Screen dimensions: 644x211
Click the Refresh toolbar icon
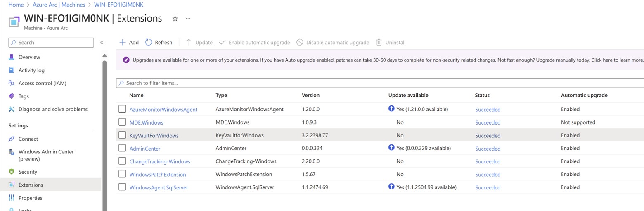pyautogui.click(x=149, y=42)
